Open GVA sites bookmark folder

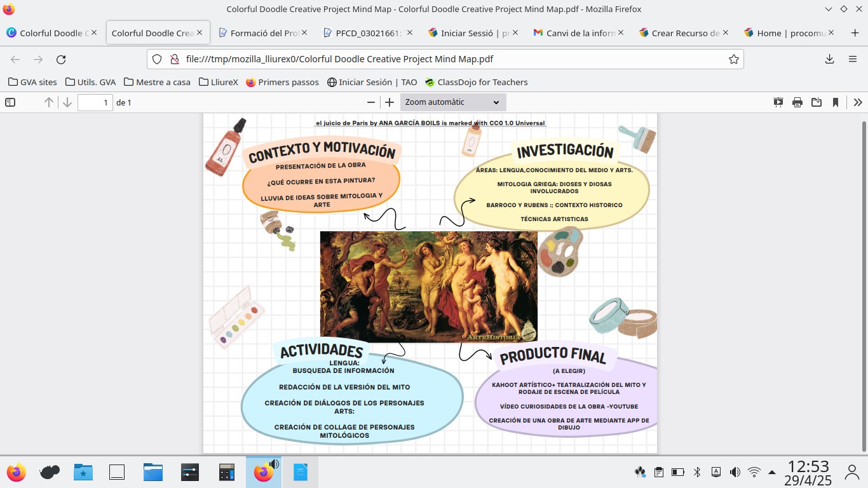click(x=32, y=82)
